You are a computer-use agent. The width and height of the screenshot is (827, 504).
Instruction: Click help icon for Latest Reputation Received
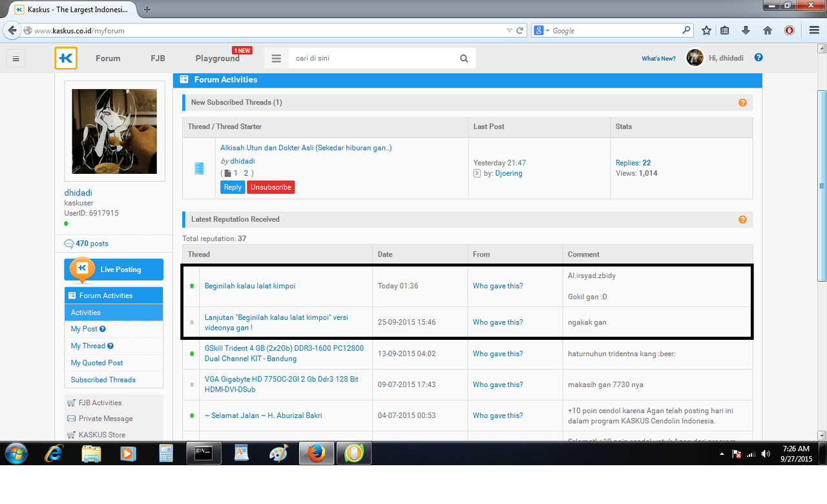(742, 220)
